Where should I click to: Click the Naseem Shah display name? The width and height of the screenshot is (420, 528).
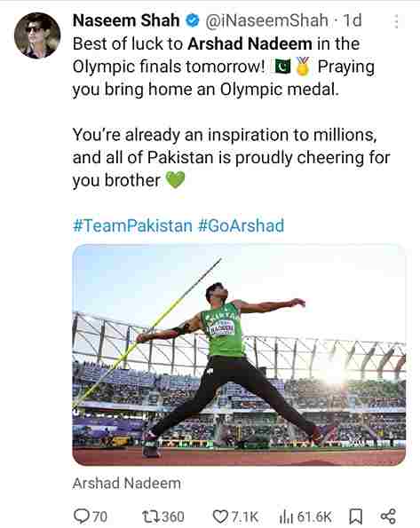126,20
